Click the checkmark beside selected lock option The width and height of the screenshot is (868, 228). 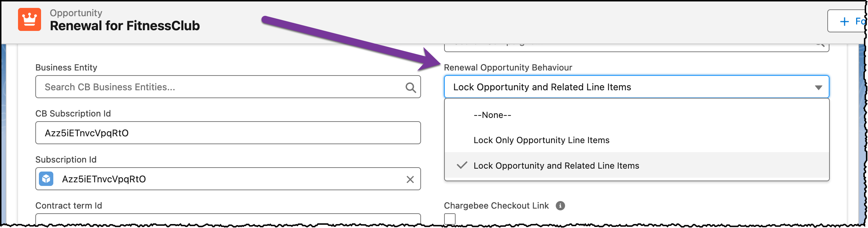462,165
